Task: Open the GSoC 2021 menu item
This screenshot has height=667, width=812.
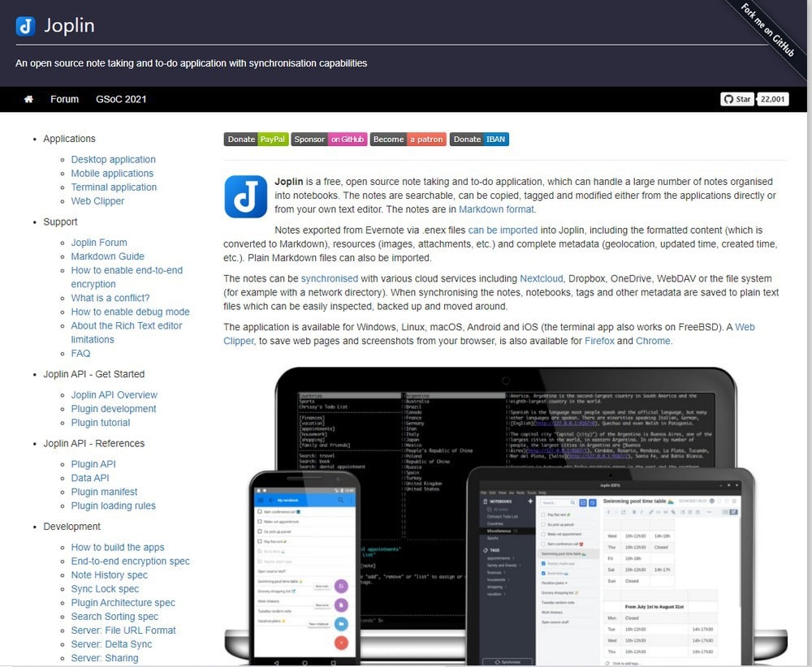Action: coord(121,99)
